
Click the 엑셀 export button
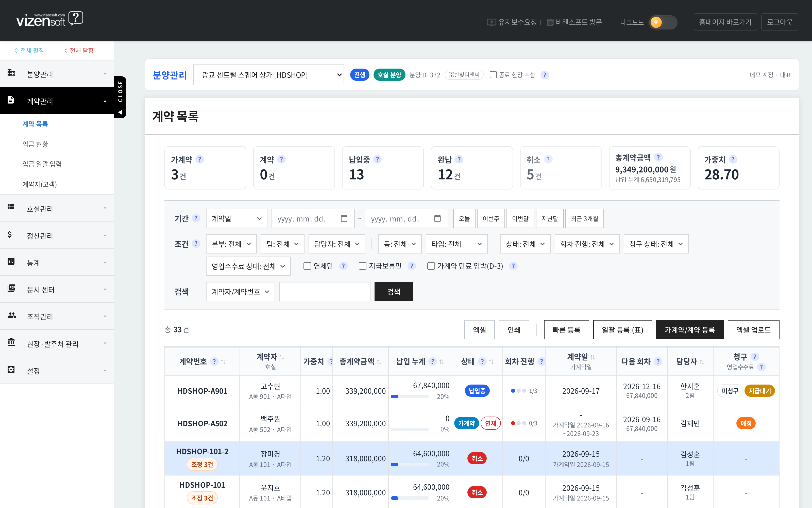click(480, 330)
